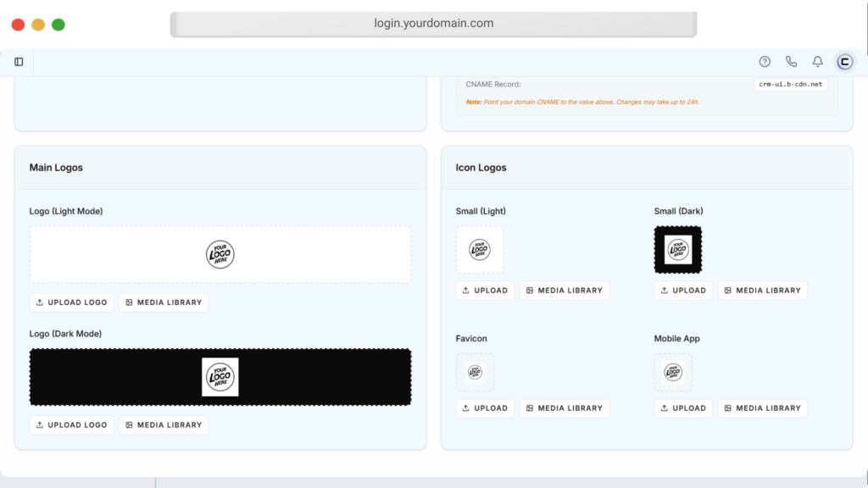Image resolution: width=868 pixels, height=488 pixels.
Task: Open the help question mark icon
Action: [x=765, y=62]
